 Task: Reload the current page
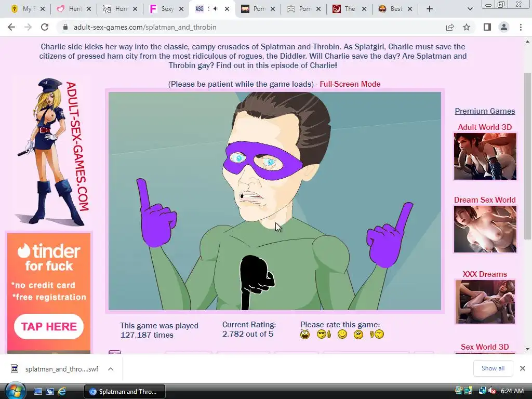(45, 27)
